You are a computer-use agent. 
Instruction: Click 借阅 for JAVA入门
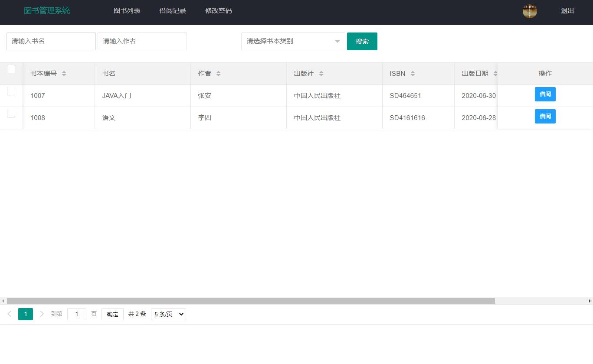pos(545,94)
